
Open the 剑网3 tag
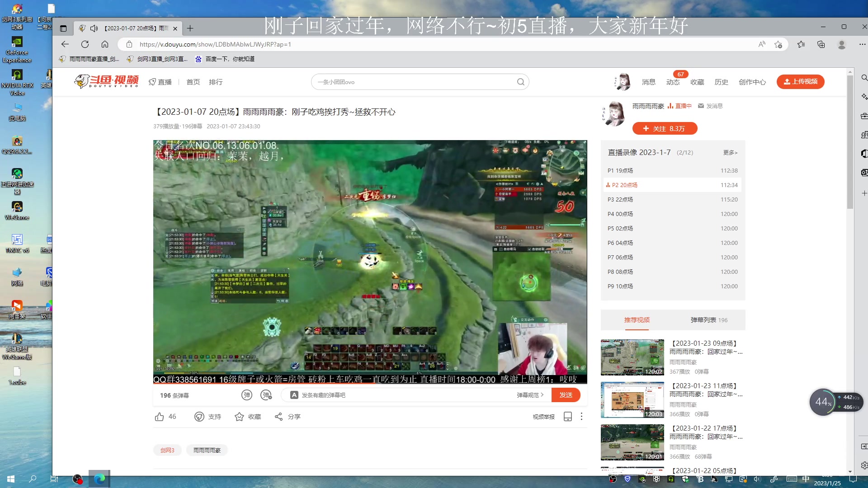point(167,450)
